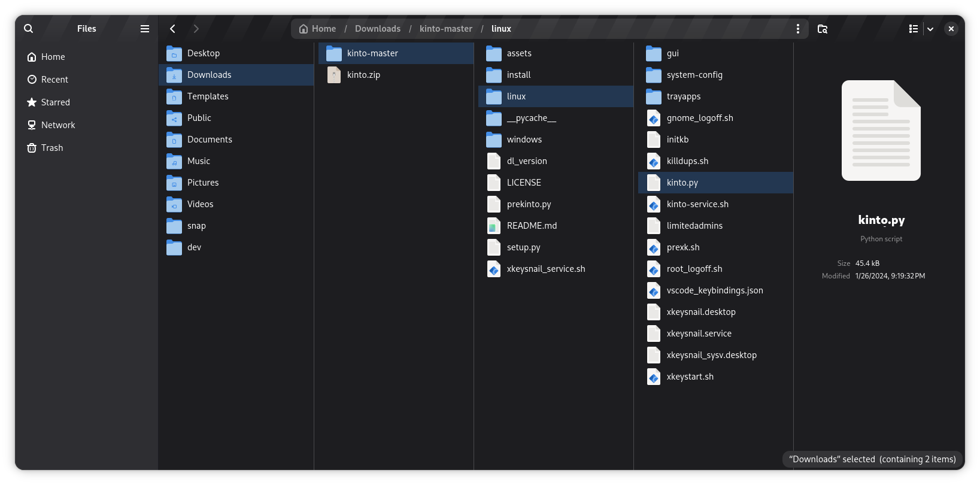Select the install folder

(556, 75)
